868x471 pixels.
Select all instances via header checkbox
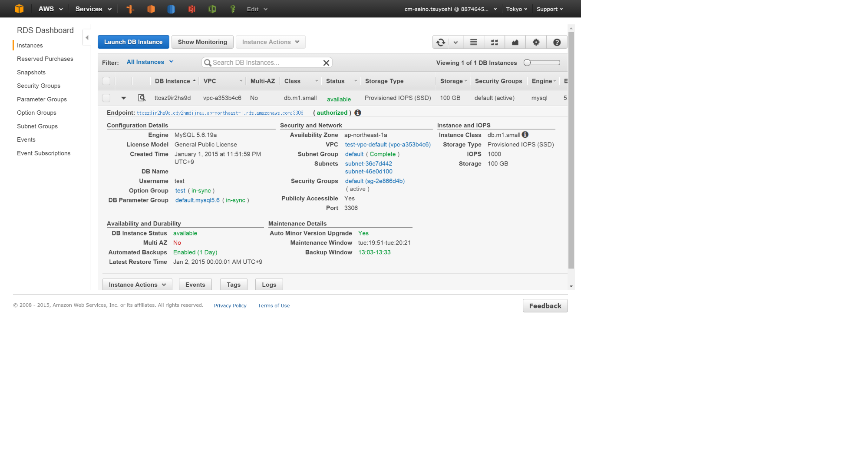[106, 81]
